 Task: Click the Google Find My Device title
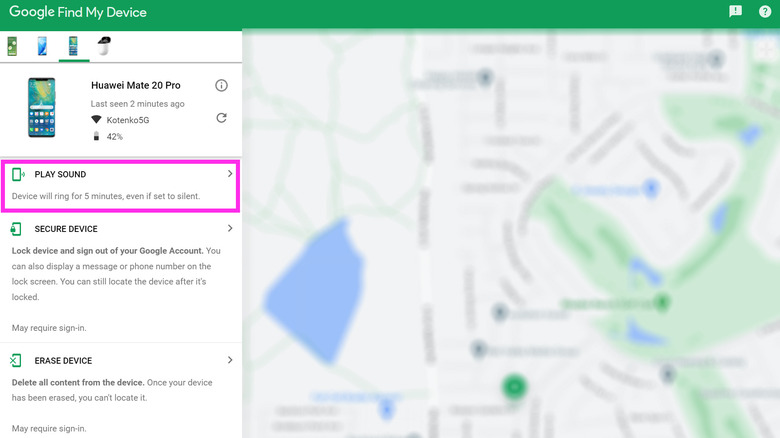tap(78, 12)
